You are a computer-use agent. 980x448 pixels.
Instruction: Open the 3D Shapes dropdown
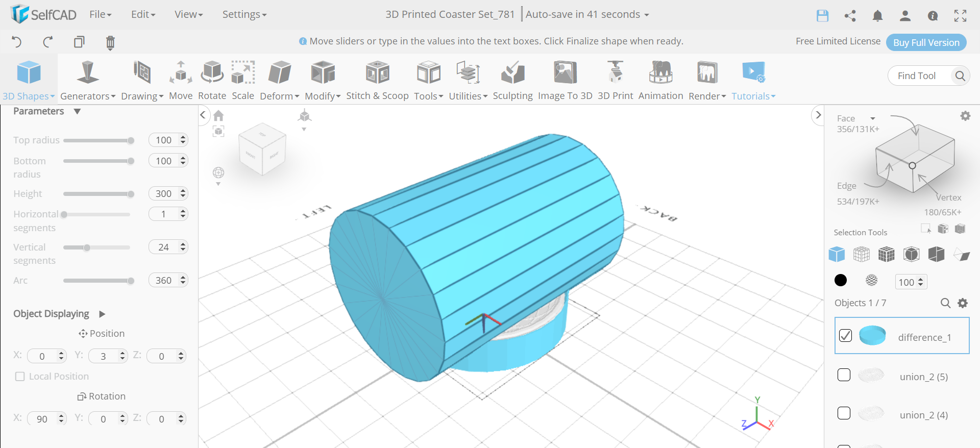point(29,80)
